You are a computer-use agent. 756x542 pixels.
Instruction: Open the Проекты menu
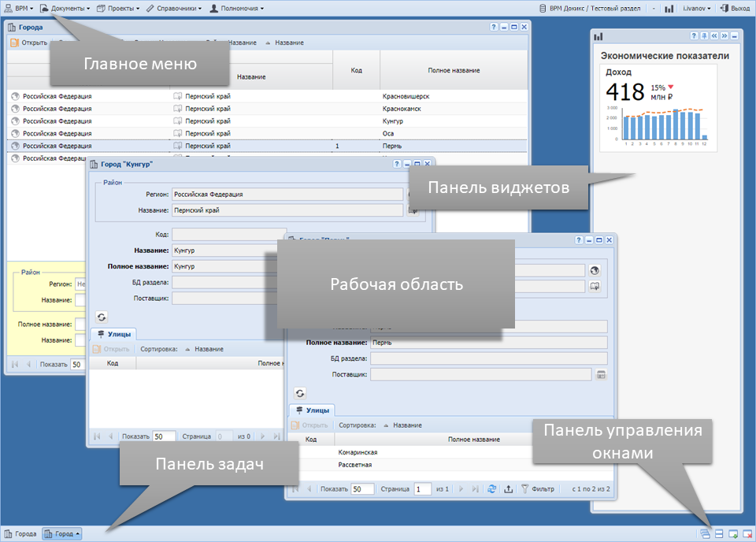[118, 8]
